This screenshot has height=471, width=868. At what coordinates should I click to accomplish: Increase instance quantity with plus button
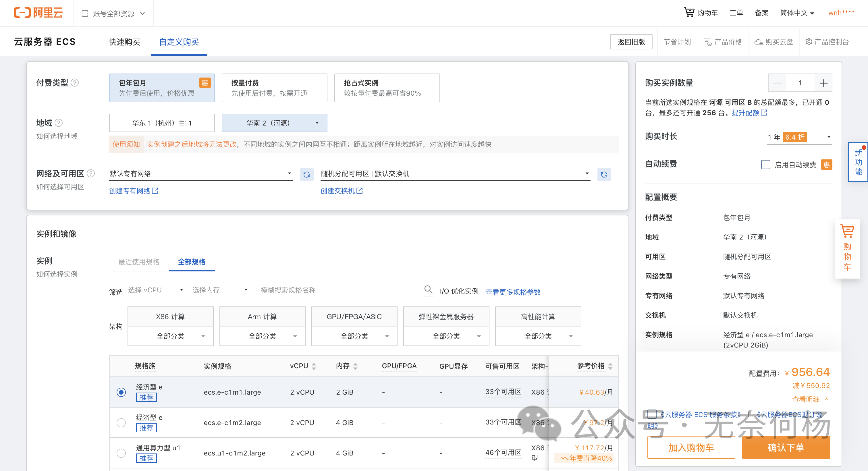823,83
